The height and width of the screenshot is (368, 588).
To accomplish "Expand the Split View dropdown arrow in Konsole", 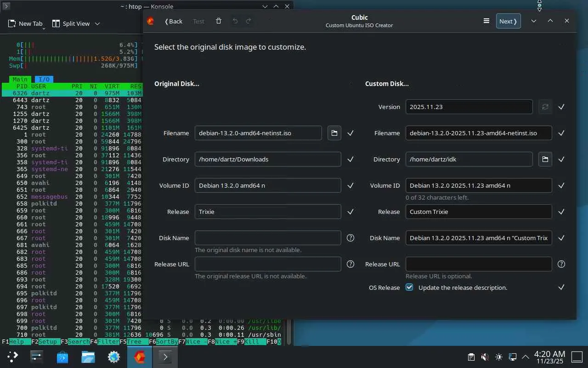I will tap(97, 23).
